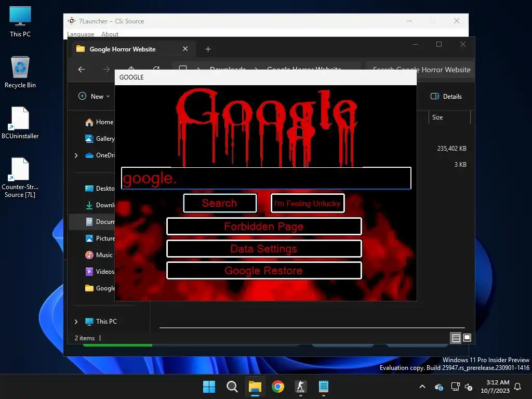
Task: Switch to large thumbnails view
Action: (467, 338)
